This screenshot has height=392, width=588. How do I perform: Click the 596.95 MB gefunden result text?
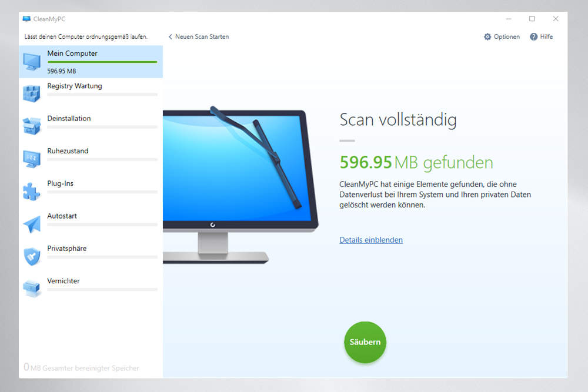tap(416, 163)
